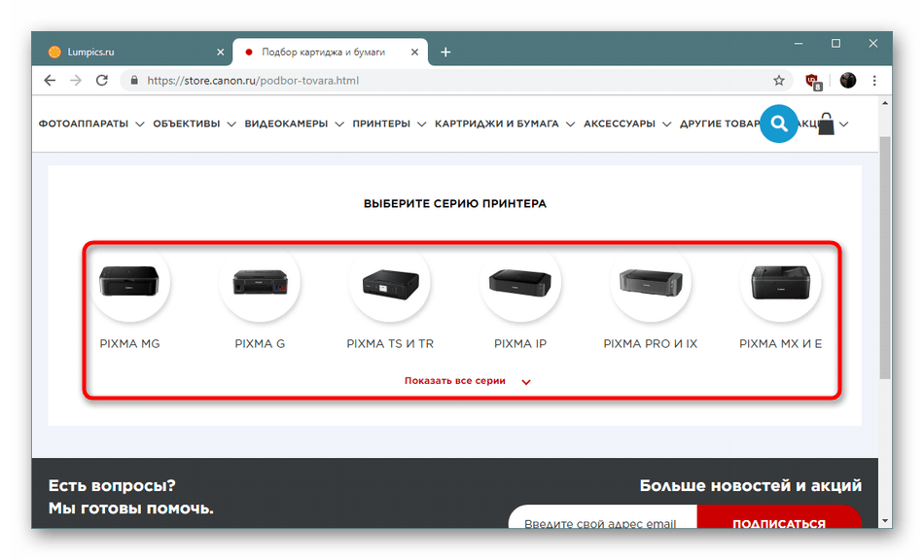924x560 pixels.
Task: Click the PIXMA MX И E label
Action: pos(781,344)
